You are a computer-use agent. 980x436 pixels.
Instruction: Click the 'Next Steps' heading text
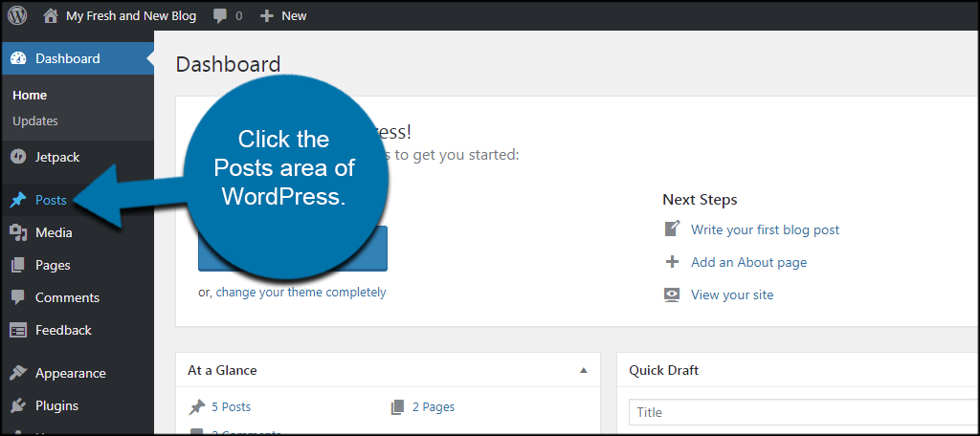700,200
